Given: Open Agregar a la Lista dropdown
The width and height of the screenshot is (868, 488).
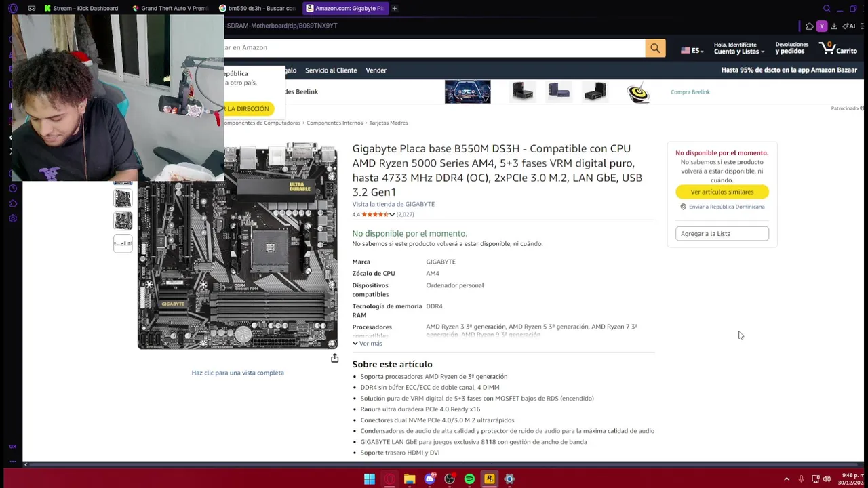Looking at the screenshot, I should pyautogui.click(x=722, y=234).
